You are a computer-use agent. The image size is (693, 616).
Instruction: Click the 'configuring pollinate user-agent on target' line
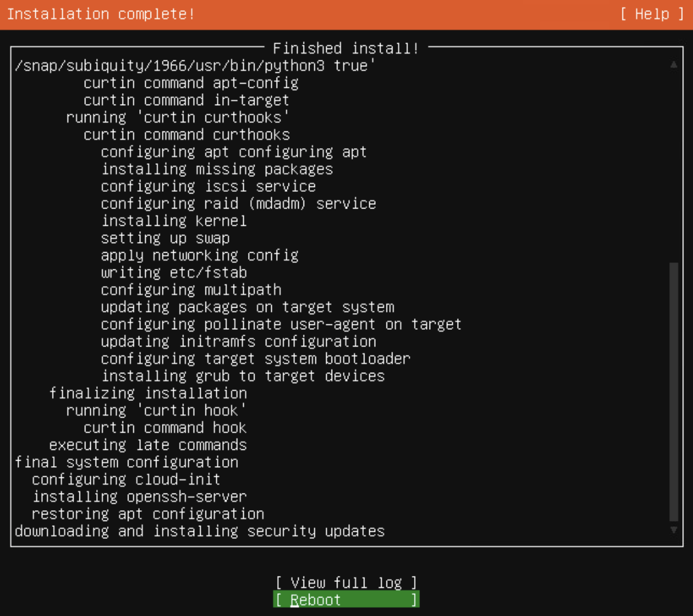pos(281,324)
